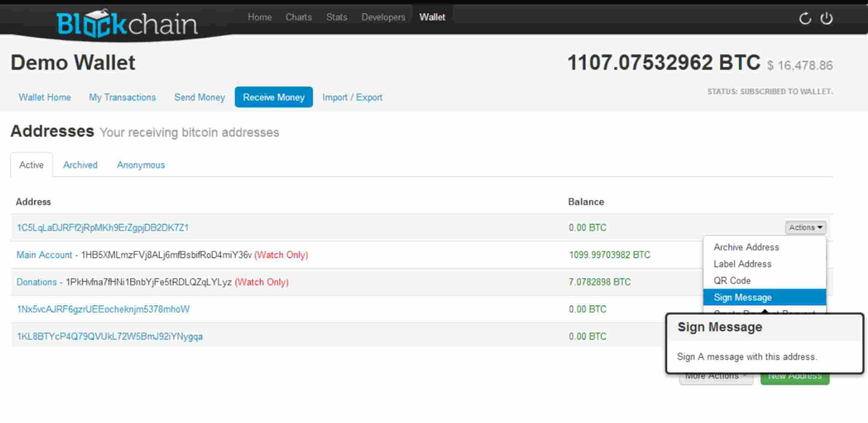The image size is (868, 423).
Task: Open the Donations address label
Action: click(36, 282)
